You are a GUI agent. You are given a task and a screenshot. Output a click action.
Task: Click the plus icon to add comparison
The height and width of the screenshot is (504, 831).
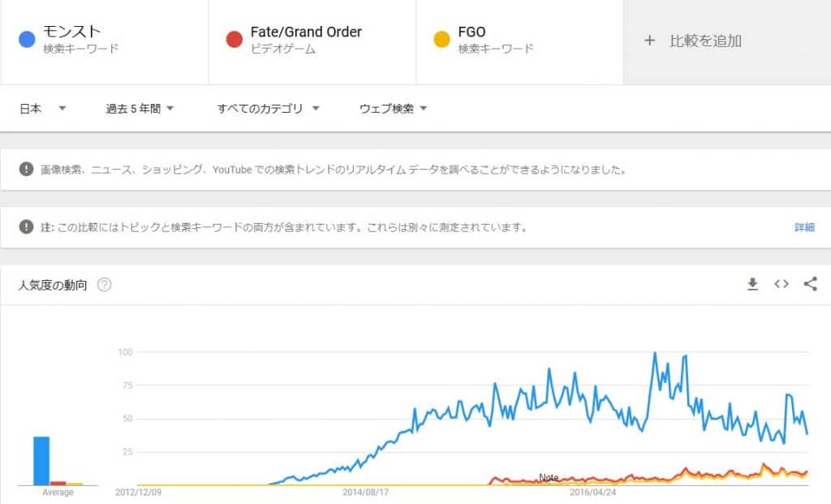tap(649, 41)
